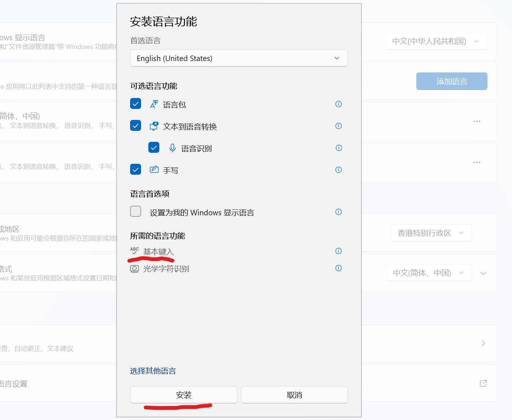Click the ABC icon beside 基本键入
512x420 pixels.
[134, 251]
